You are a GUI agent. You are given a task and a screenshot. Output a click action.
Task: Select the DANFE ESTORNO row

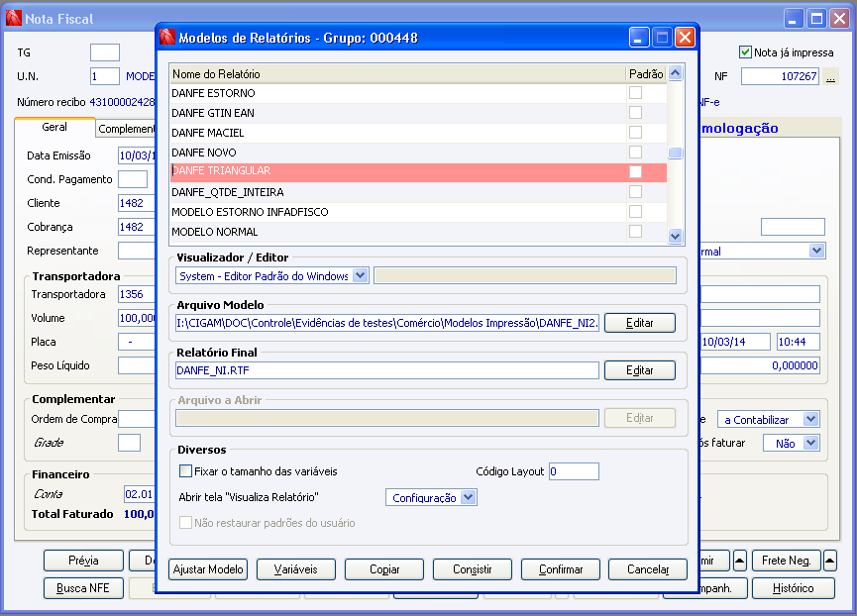pyautogui.click(x=418, y=93)
